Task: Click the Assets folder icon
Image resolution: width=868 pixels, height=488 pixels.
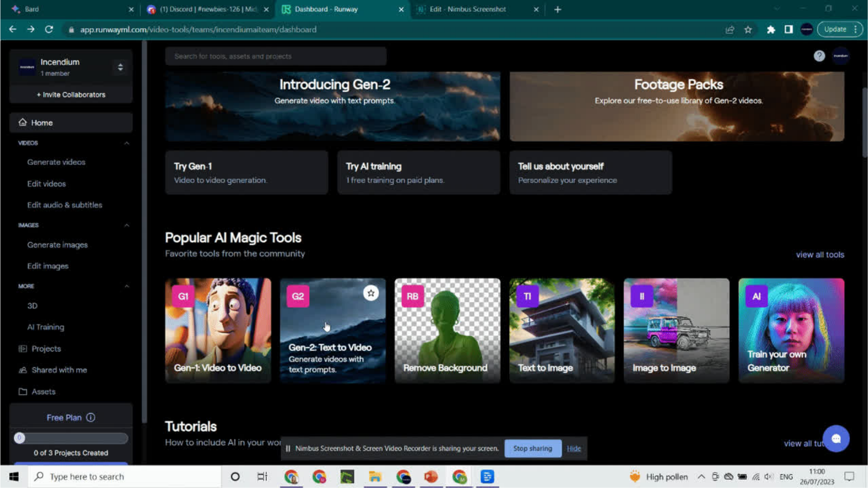Action: (x=23, y=391)
